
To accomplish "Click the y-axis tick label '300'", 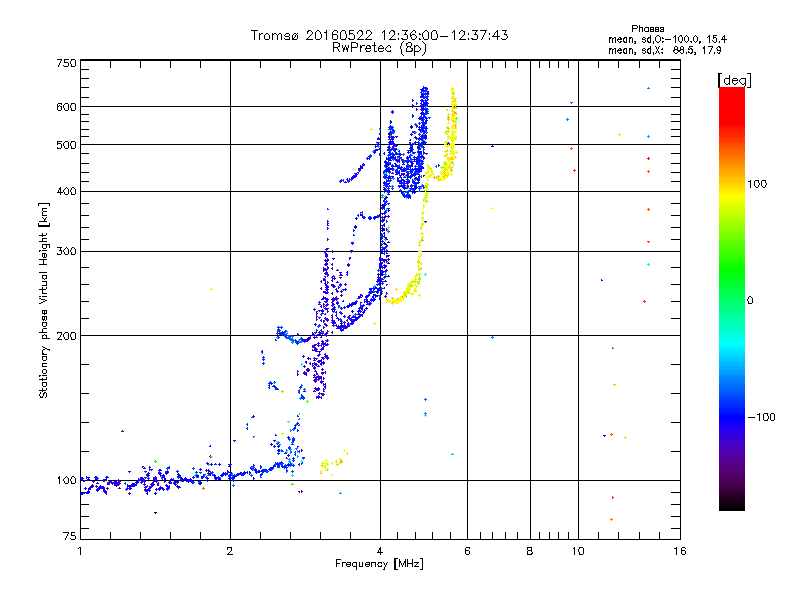I will click(x=66, y=252).
